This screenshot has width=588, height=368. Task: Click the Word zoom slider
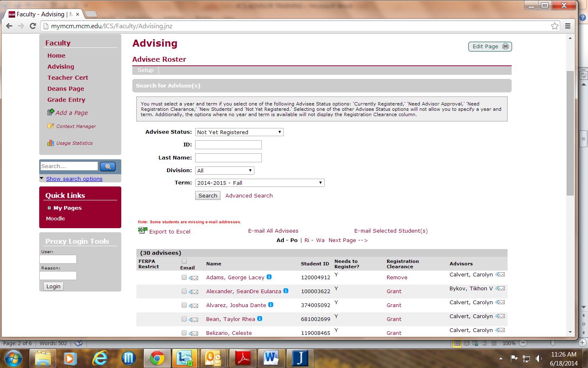click(x=552, y=343)
